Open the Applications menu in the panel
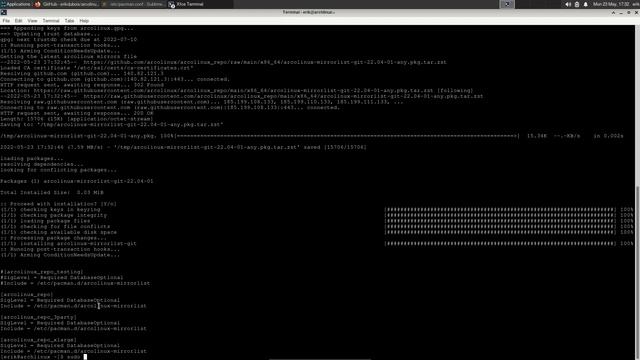This screenshot has width=640, height=360. 16,4
